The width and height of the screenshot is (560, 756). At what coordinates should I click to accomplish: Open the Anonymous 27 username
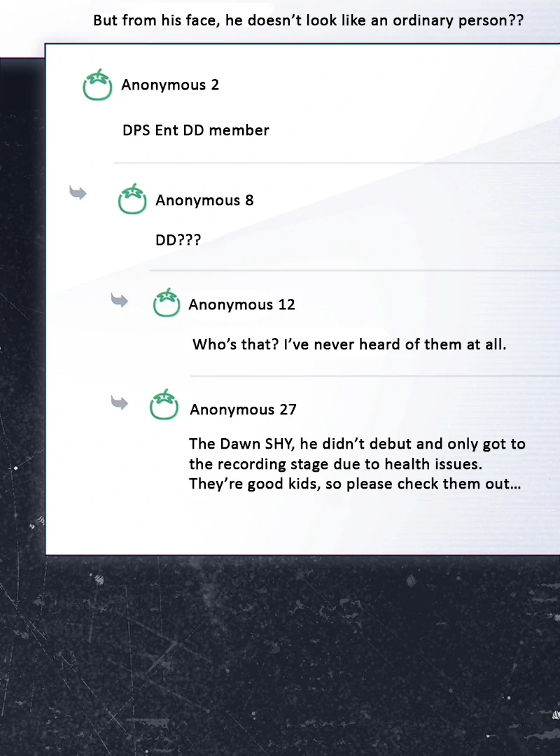click(x=243, y=409)
